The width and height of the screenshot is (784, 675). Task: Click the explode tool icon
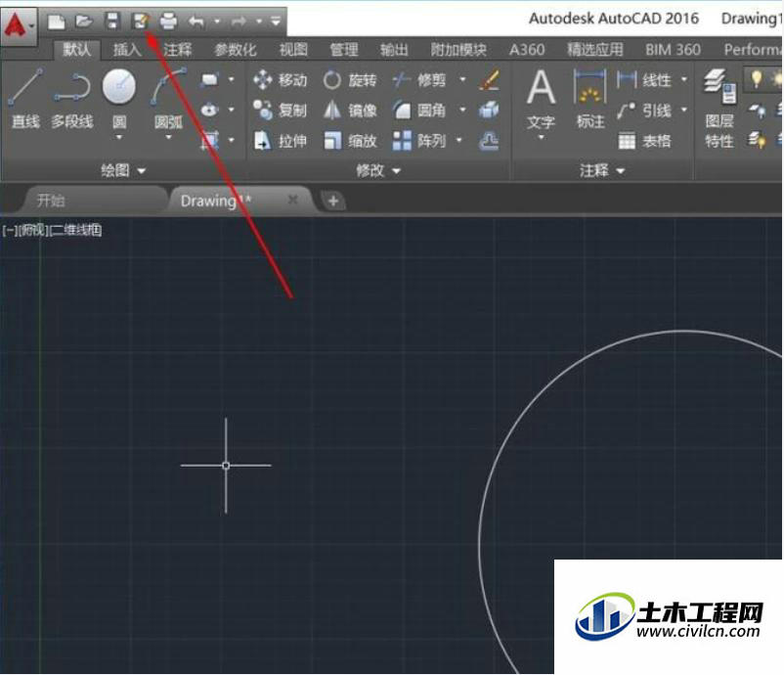tap(489, 111)
